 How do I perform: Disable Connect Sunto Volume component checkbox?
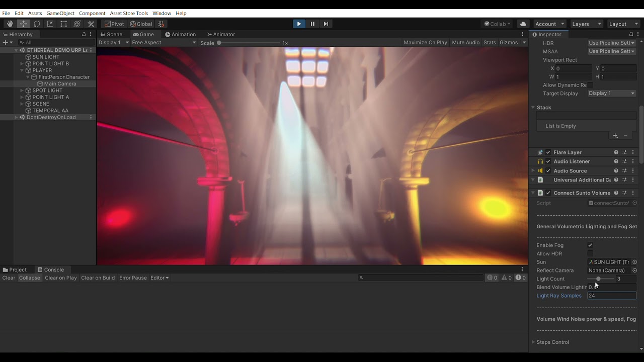(x=548, y=193)
